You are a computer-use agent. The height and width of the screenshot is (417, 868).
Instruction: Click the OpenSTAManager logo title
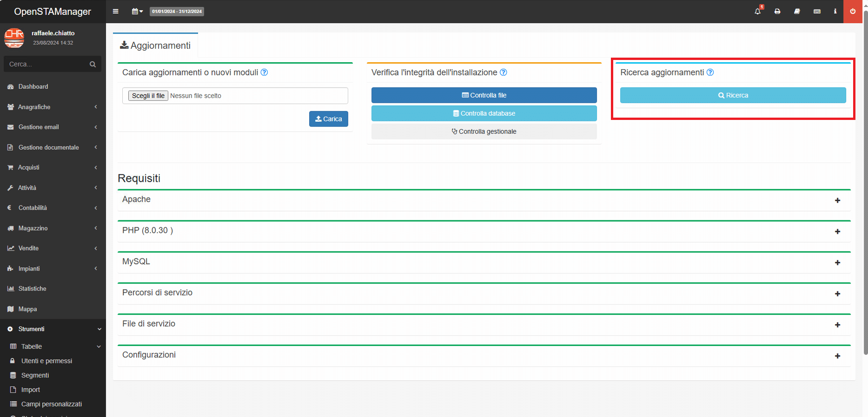(x=53, y=12)
